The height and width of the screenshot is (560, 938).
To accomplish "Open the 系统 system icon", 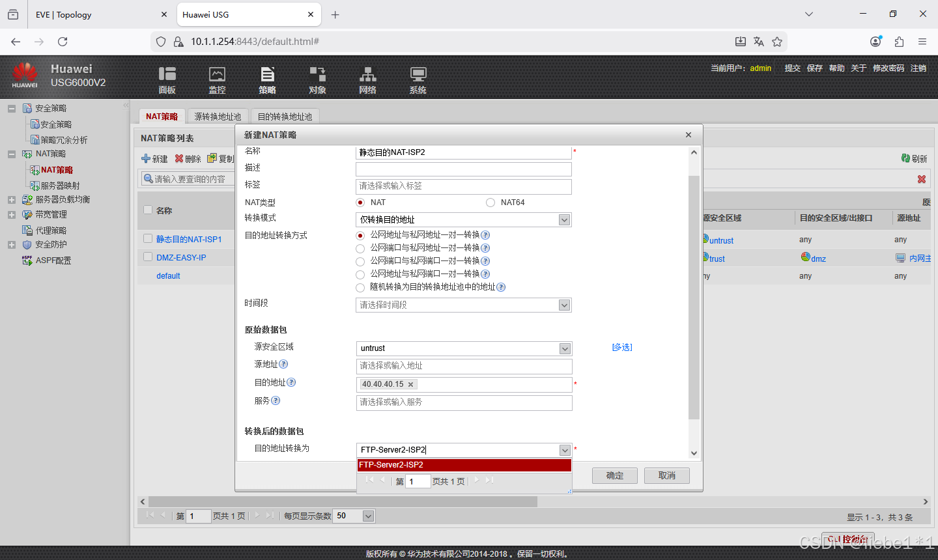I will pos(418,74).
